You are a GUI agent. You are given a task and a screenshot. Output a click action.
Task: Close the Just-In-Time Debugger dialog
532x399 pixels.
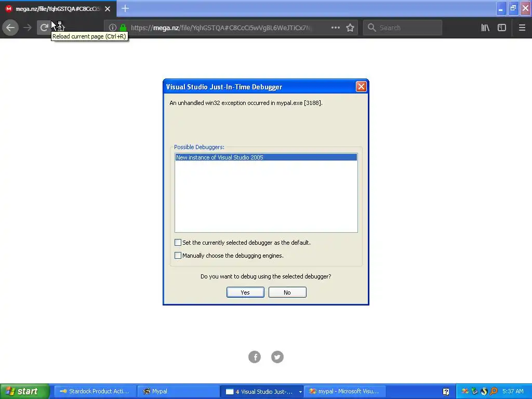click(x=361, y=87)
